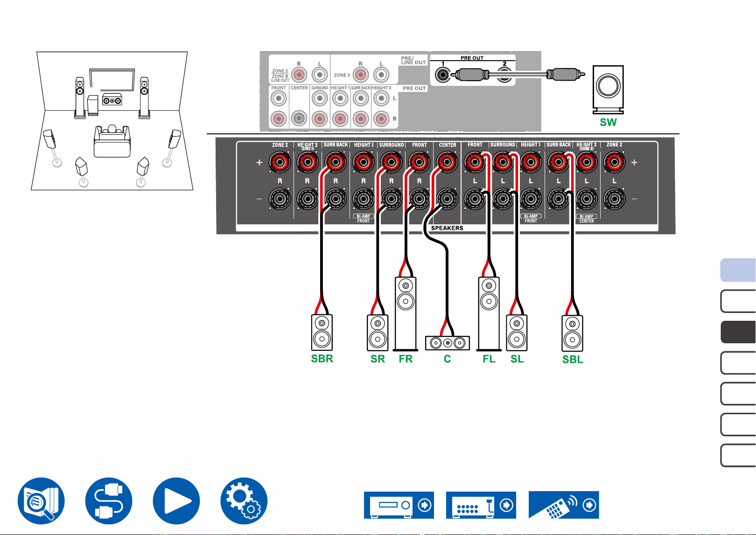Click the PRE/LINE OUT label
756x535 pixels.
point(413,61)
